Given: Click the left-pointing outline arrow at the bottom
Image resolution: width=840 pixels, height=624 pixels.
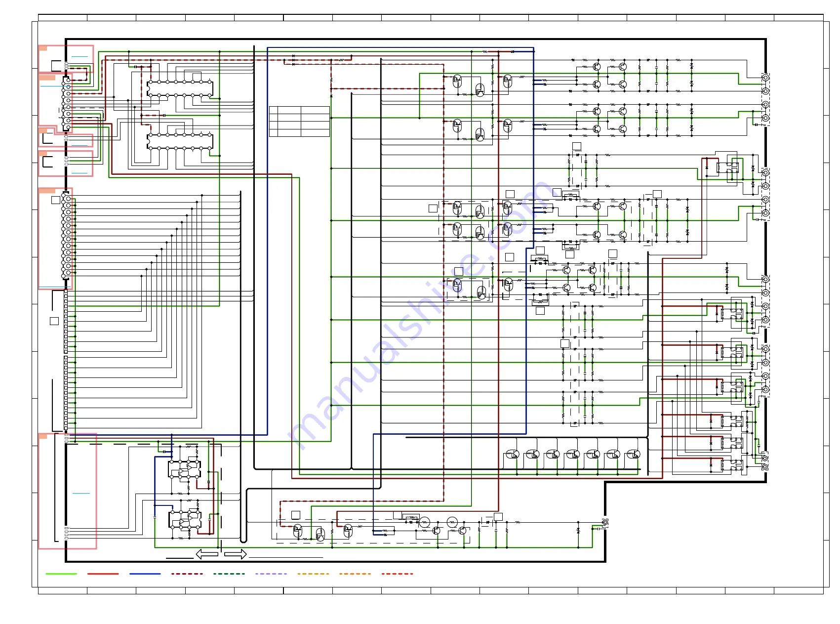Looking at the screenshot, I should click(x=207, y=554).
